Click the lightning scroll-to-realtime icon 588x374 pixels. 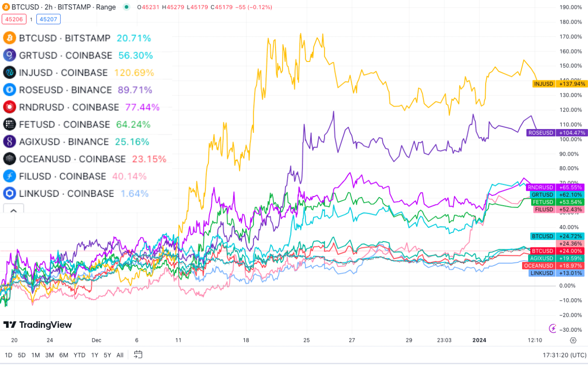(552, 329)
